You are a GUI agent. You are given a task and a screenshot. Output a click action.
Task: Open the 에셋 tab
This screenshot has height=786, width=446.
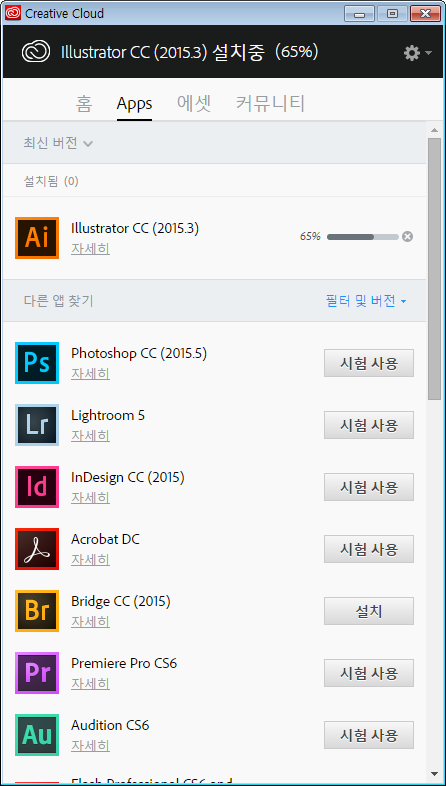194,104
